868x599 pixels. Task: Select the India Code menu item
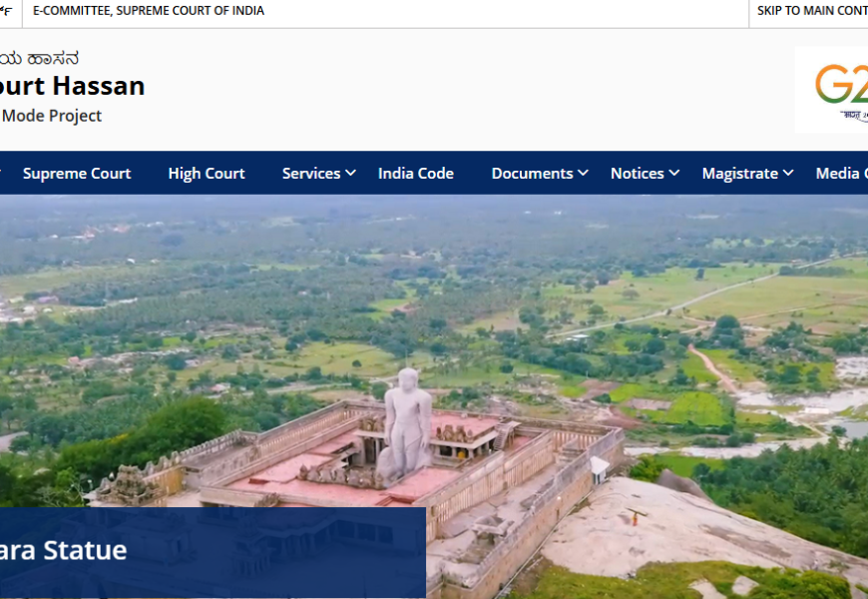[416, 174]
